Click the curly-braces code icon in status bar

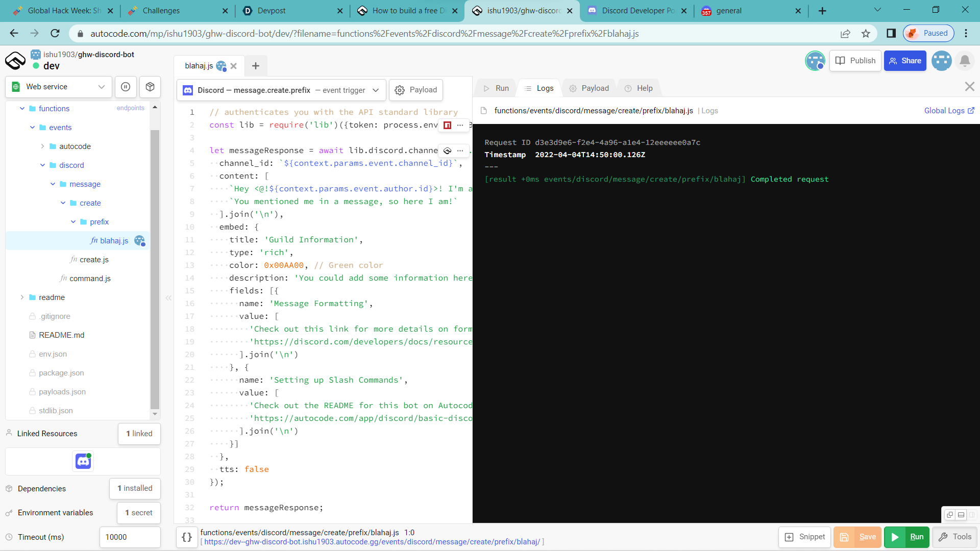pyautogui.click(x=187, y=537)
